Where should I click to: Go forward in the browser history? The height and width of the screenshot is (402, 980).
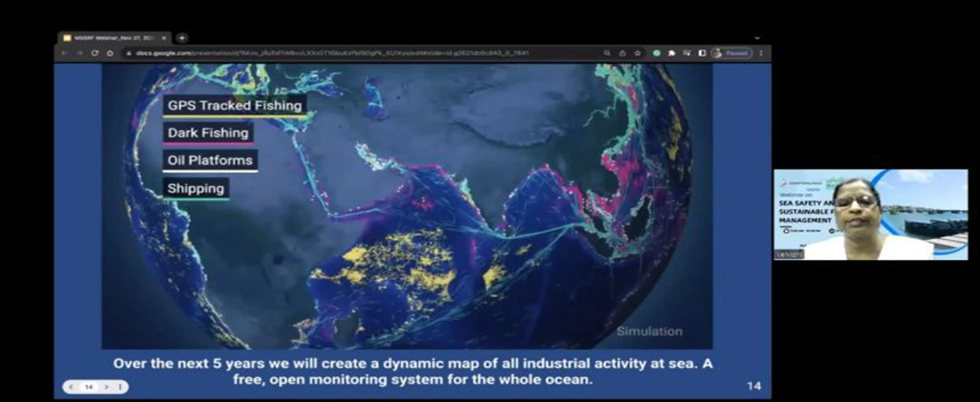pyautogui.click(x=80, y=53)
